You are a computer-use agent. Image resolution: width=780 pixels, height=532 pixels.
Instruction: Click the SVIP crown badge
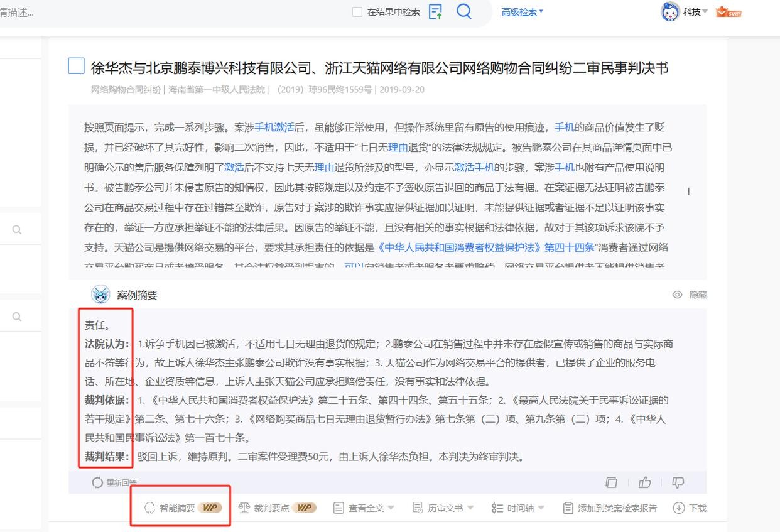pyautogui.click(x=729, y=12)
